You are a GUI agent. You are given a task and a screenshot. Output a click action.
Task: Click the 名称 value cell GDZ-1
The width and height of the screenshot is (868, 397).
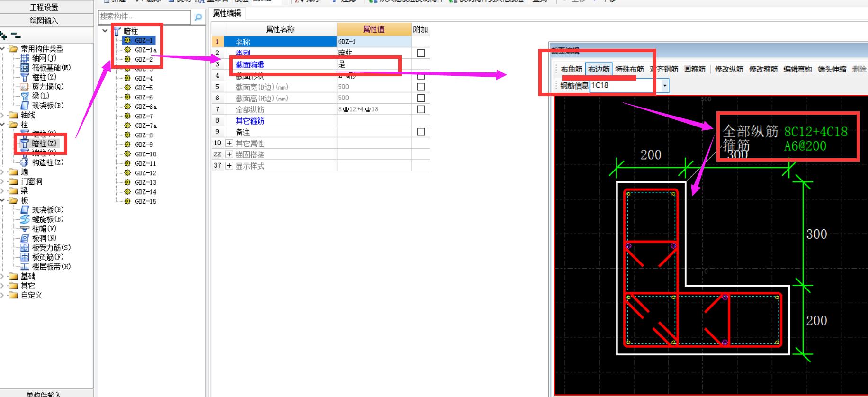374,42
